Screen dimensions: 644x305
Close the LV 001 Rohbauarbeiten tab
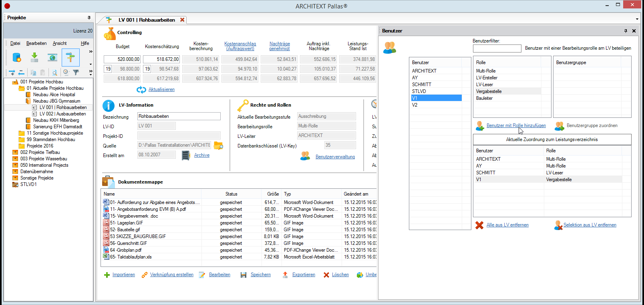point(182,20)
